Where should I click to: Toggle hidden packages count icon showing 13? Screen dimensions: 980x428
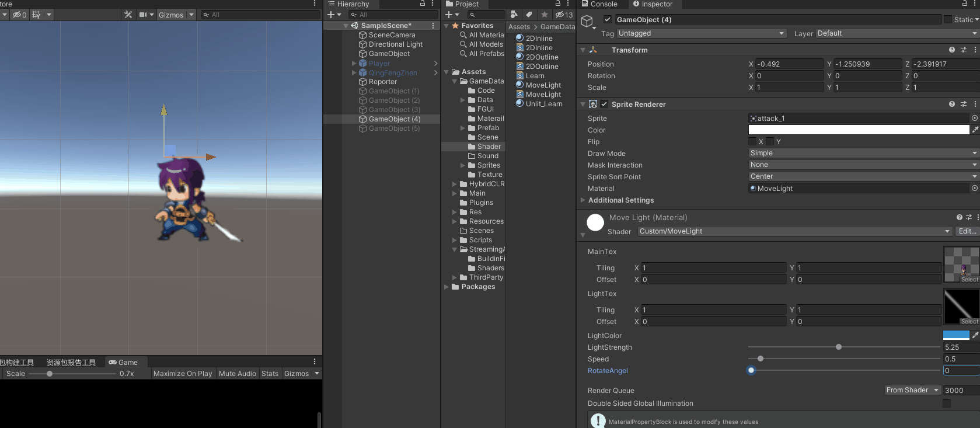tap(564, 15)
